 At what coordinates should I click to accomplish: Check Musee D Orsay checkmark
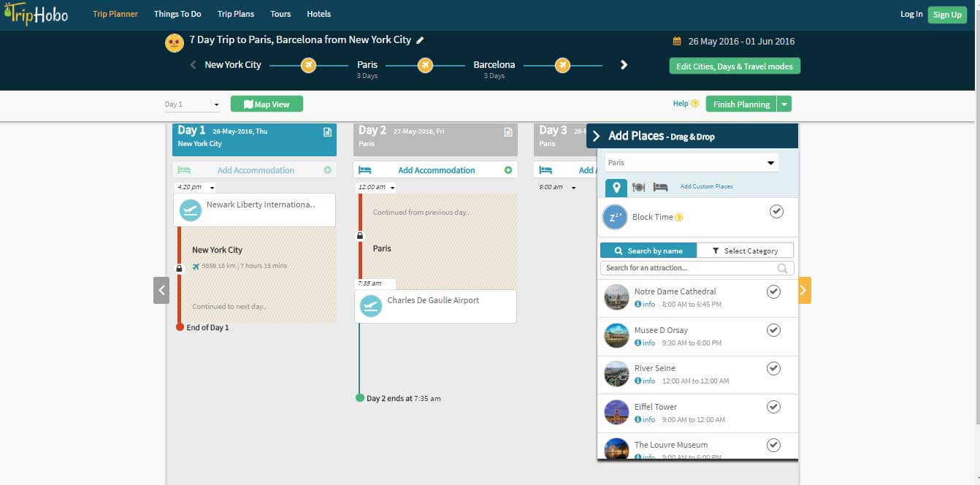pos(773,330)
